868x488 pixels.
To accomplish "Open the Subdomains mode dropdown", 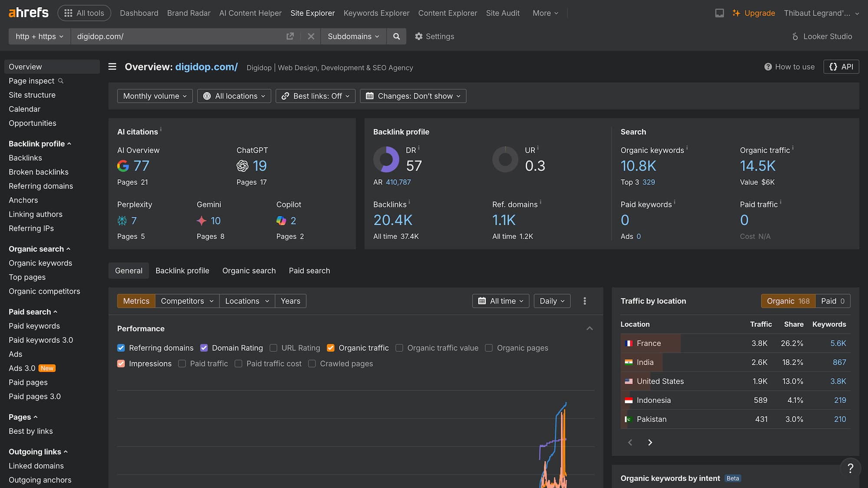I will click(x=353, y=36).
